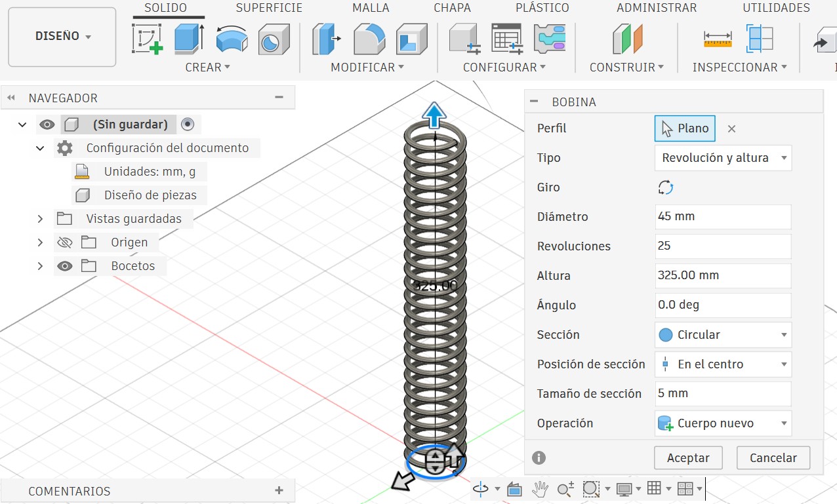Expand the Bocetos folder
This screenshot has height=504, width=837.
tap(40, 266)
